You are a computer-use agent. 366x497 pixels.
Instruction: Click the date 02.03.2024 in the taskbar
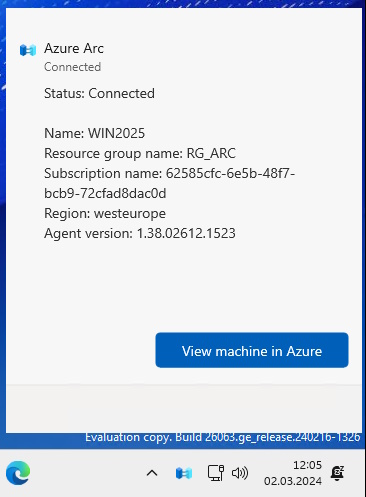click(293, 481)
